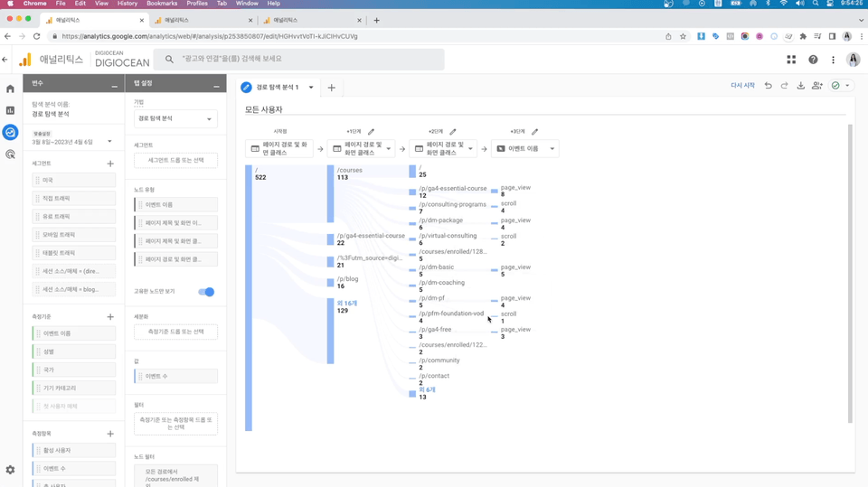868x487 pixels.
Task: Minimize the 탭 설정 panel
Action: coord(216,87)
